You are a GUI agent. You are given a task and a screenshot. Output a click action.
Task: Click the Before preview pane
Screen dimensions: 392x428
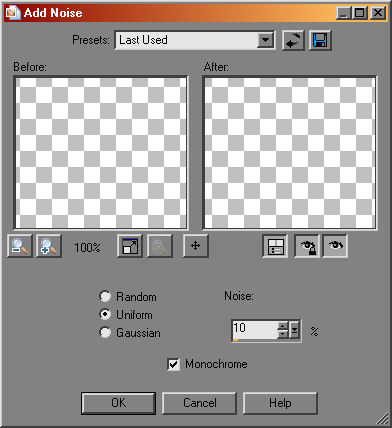pos(101,153)
